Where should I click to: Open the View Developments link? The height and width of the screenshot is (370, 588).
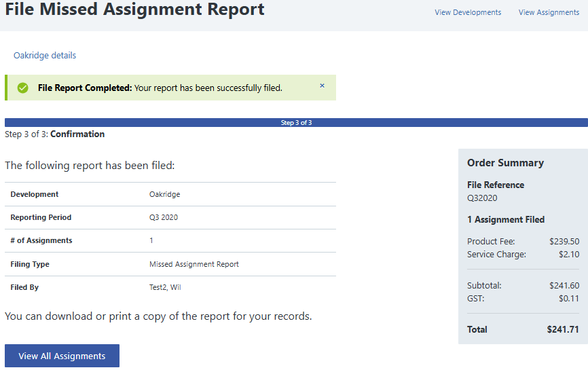[468, 12]
